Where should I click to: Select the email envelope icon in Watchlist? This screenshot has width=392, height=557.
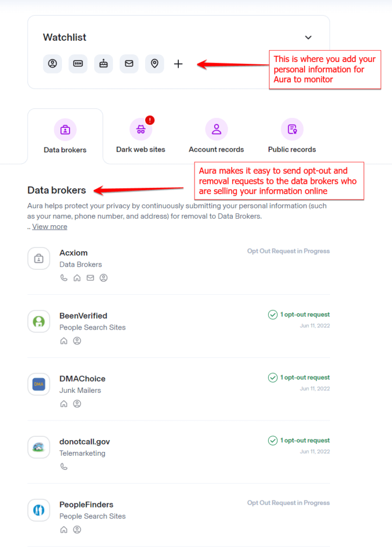coord(129,64)
